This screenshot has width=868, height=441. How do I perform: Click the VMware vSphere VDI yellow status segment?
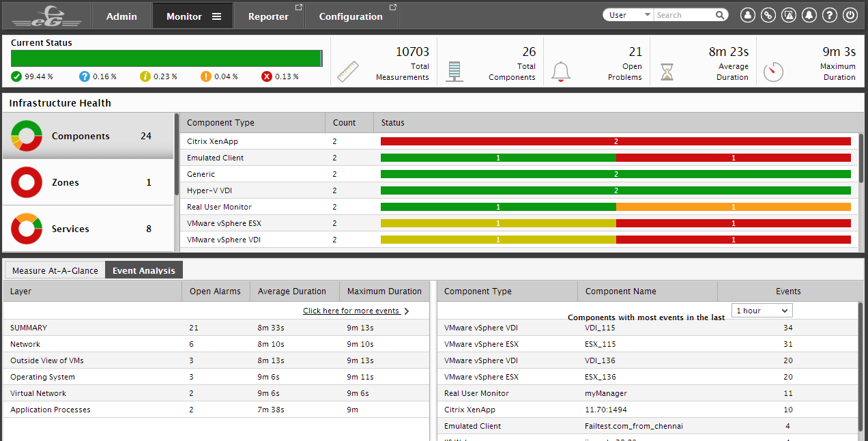point(498,240)
